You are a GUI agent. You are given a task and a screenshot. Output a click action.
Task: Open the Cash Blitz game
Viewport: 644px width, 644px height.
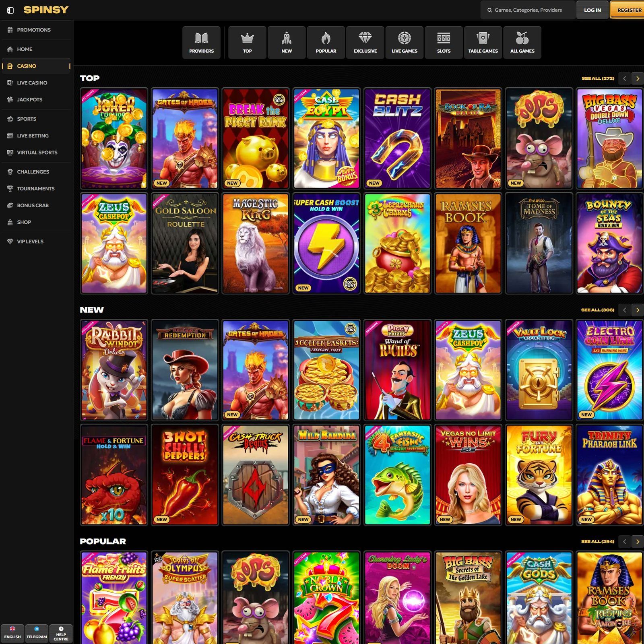tap(397, 138)
